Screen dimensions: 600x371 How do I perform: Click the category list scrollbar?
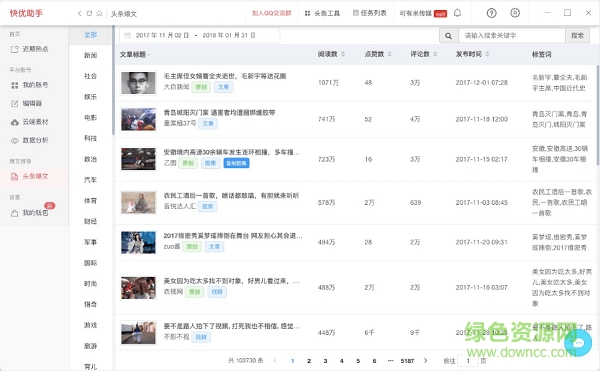click(113, 80)
